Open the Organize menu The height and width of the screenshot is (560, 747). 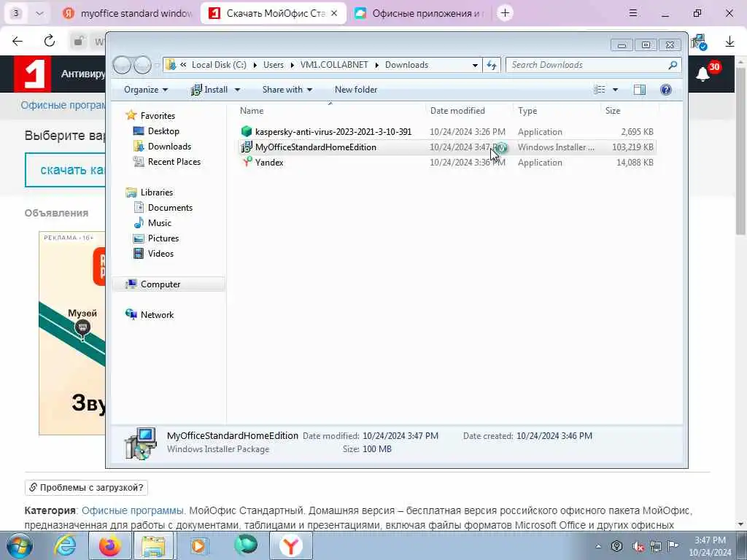click(x=145, y=90)
